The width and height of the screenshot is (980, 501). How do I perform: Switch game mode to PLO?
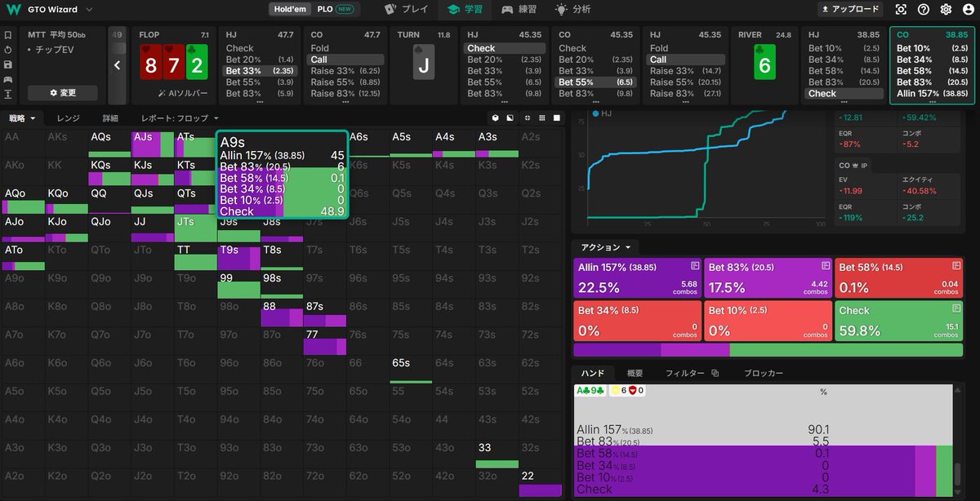click(336, 9)
